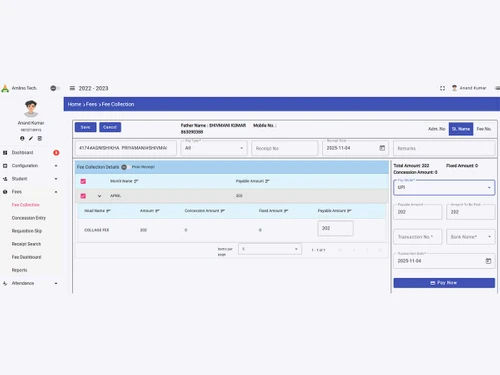Open the Receipt Date calendar icon
Image resolution: width=500 pixels, height=375 pixels.
coord(382,148)
